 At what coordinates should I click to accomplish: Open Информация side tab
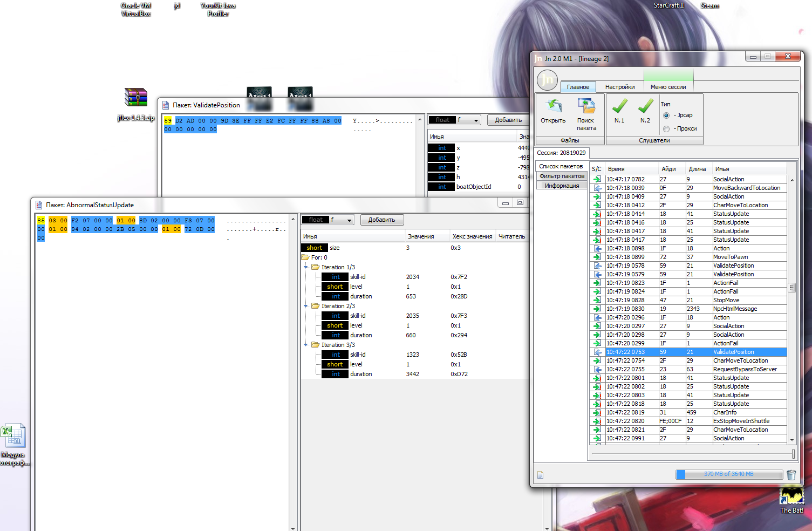[x=562, y=186]
